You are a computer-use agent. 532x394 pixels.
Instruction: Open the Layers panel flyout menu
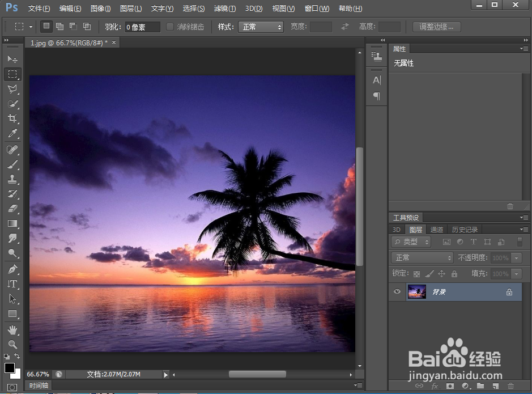(524, 230)
